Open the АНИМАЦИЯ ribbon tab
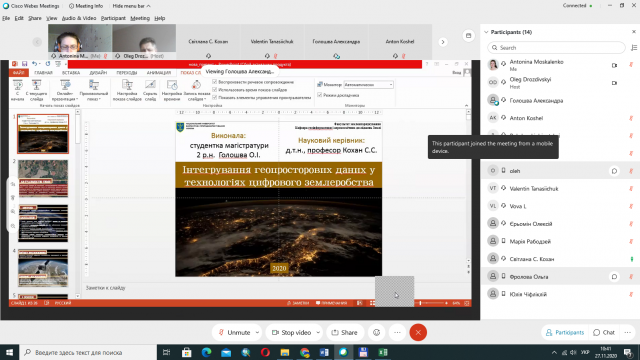640x360 pixels. point(159,73)
